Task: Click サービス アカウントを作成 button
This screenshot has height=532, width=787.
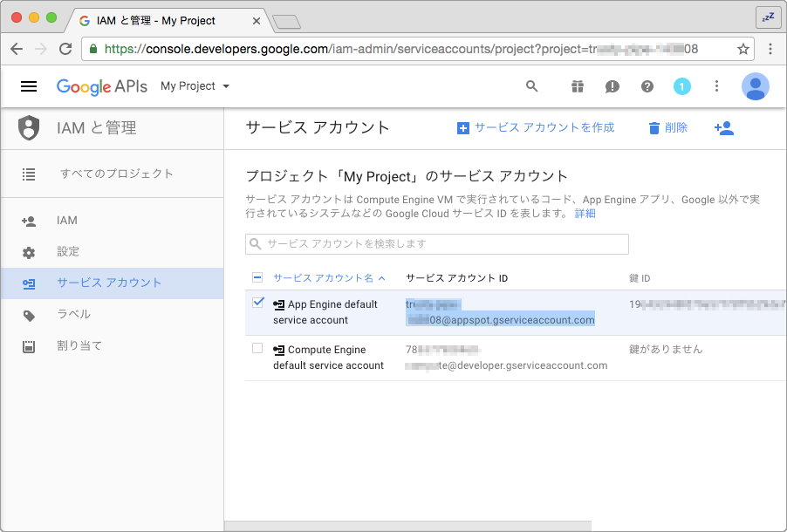Action: [536, 128]
